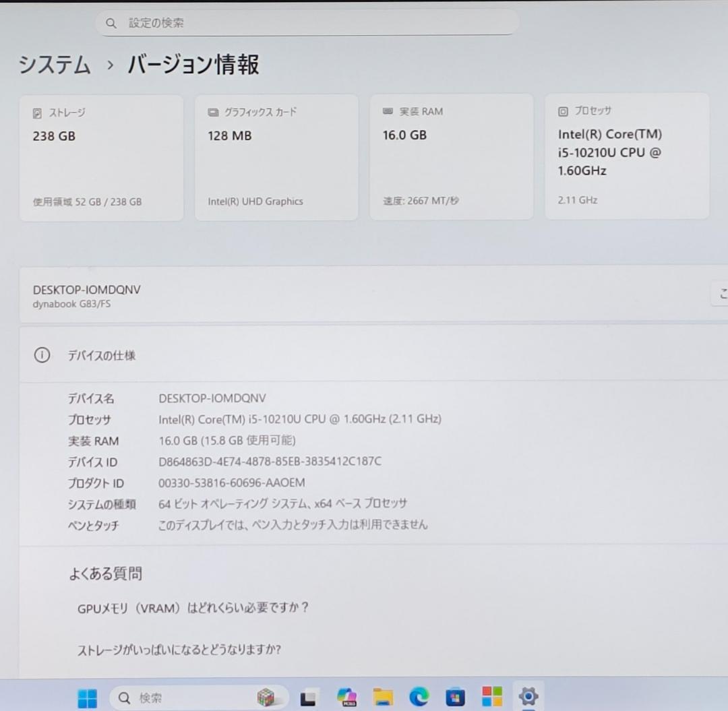Screen dimensions: 728x711
Task: Collapse the デバイスの仕様 section
Action: [102, 355]
